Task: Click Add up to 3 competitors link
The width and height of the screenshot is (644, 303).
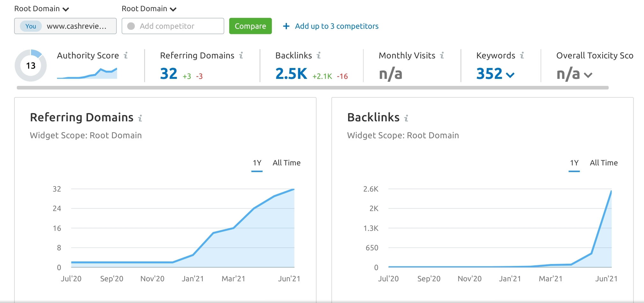Action: tap(337, 26)
